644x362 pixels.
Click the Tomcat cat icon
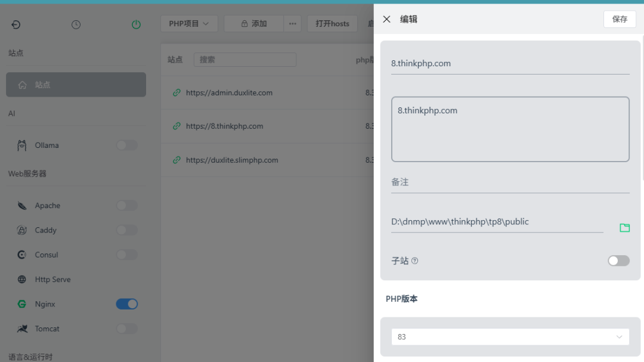(22, 329)
